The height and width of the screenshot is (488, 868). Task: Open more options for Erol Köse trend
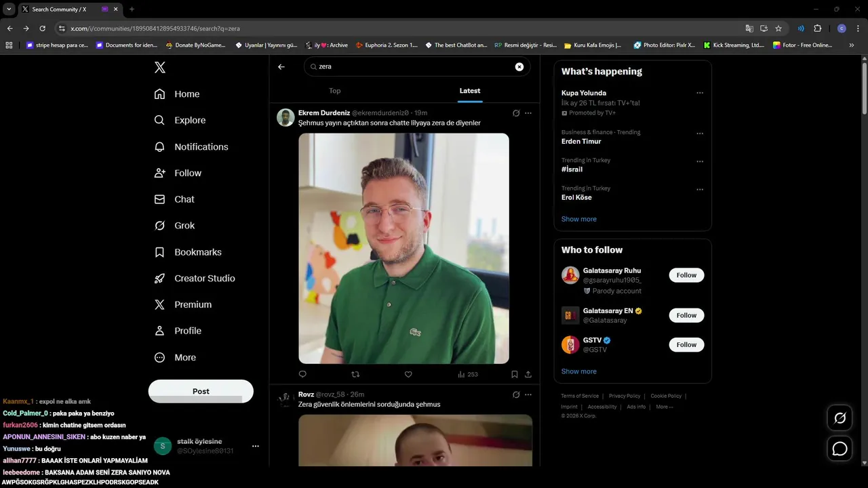click(x=700, y=189)
